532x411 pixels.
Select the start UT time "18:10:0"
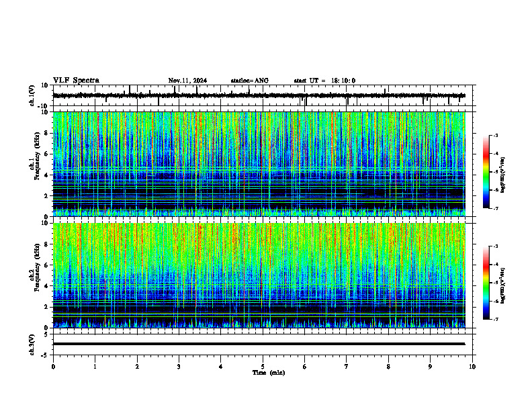343,81
